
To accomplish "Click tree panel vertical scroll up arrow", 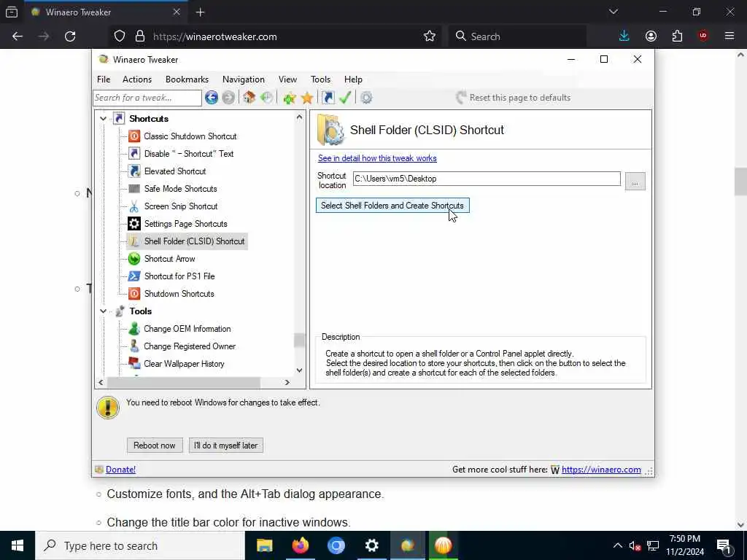I will point(299,117).
